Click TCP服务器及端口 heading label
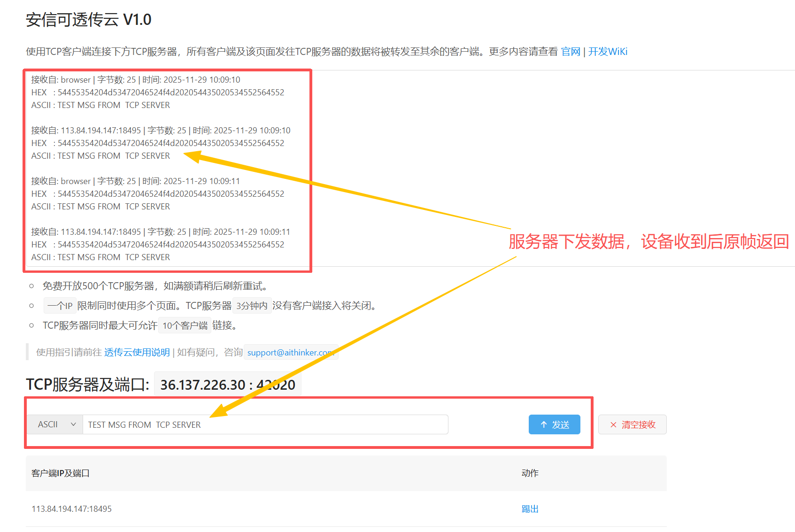This screenshot has width=795, height=532. pos(88,385)
